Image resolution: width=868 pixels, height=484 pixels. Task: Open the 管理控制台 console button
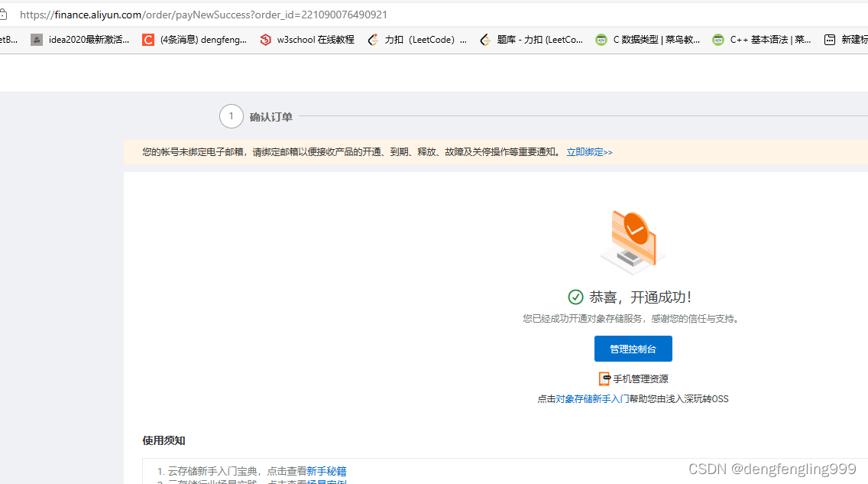click(633, 349)
